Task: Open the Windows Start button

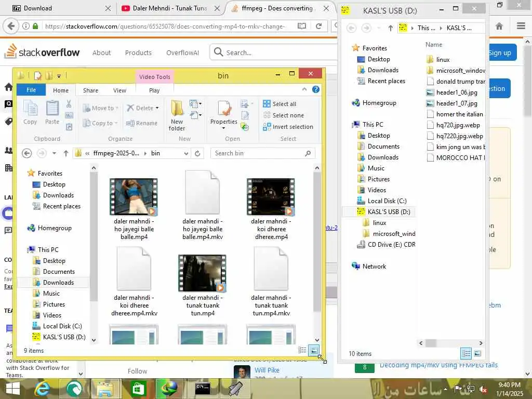Action: pyautogui.click(x=12, y=389)
